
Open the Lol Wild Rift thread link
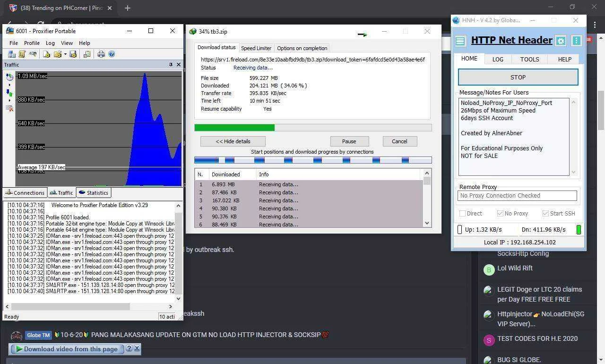click(x=515, y=268)
